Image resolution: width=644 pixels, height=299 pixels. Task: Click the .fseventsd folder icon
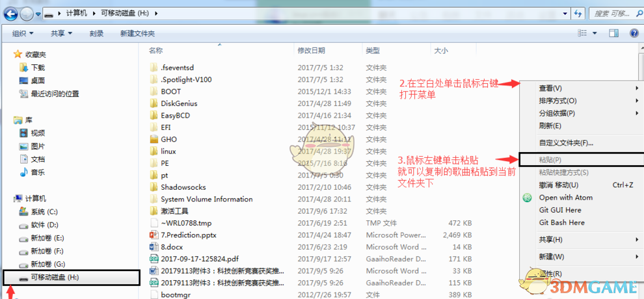pos(154,67)
